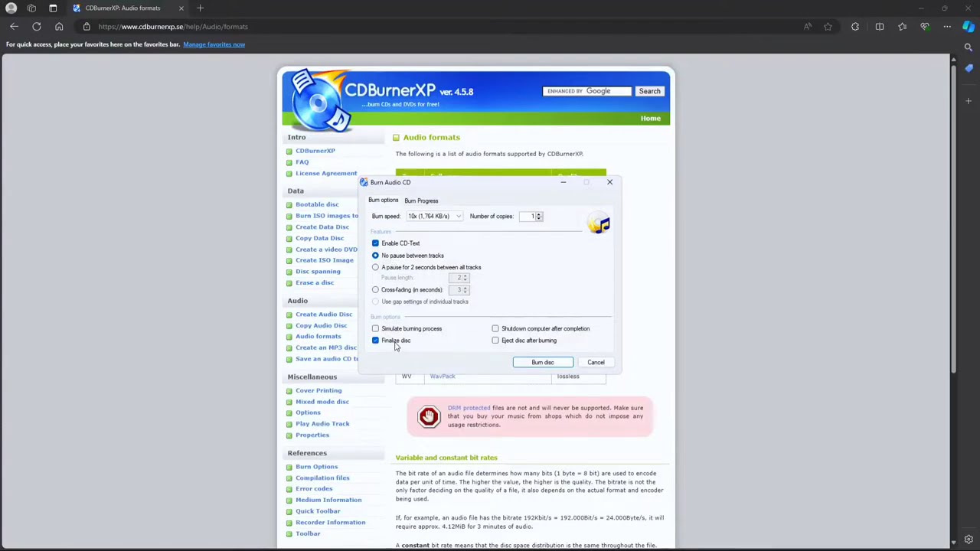Open browser settings and more menu
The height and width of the screenshot is (551, 980).
click(x=947, y=27)
